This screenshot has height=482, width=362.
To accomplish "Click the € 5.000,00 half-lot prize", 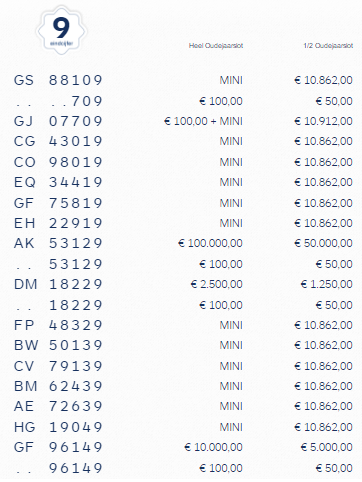I will coord(327,447).
